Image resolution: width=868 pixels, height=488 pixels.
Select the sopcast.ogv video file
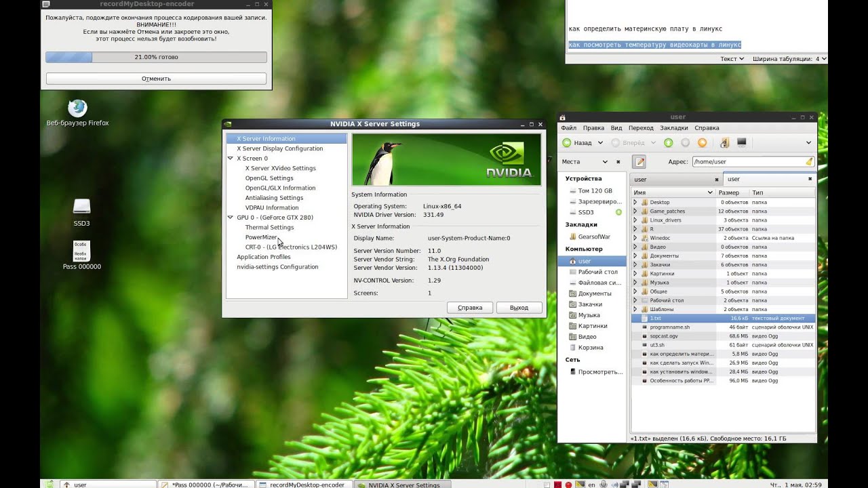pyautogui.click(x=723, y=335)
